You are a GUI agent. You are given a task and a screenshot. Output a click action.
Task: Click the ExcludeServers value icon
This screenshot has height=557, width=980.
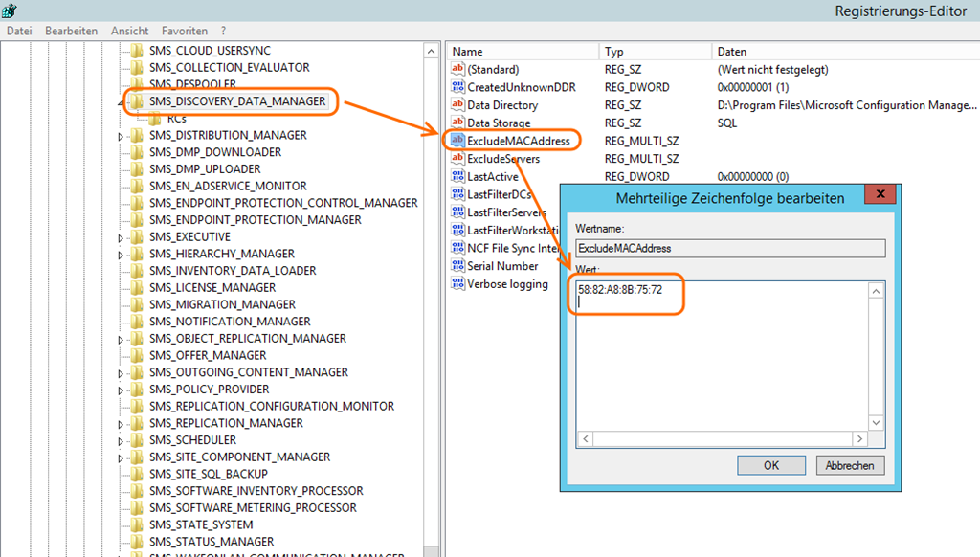pyautogui.click(x=457, y=159)
